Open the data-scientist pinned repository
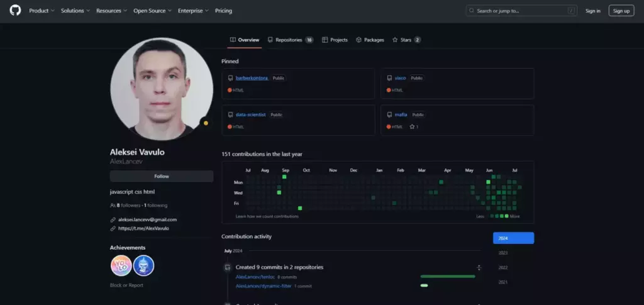 click(x=250, y=114)
